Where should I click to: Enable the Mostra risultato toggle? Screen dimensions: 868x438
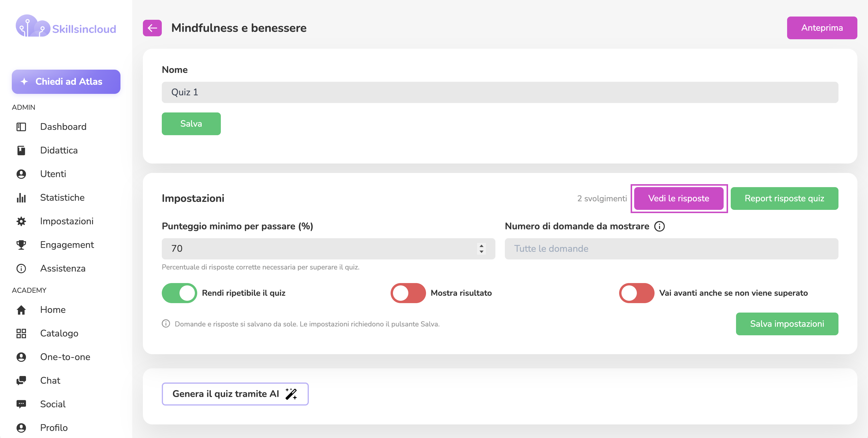click(408, 293)
